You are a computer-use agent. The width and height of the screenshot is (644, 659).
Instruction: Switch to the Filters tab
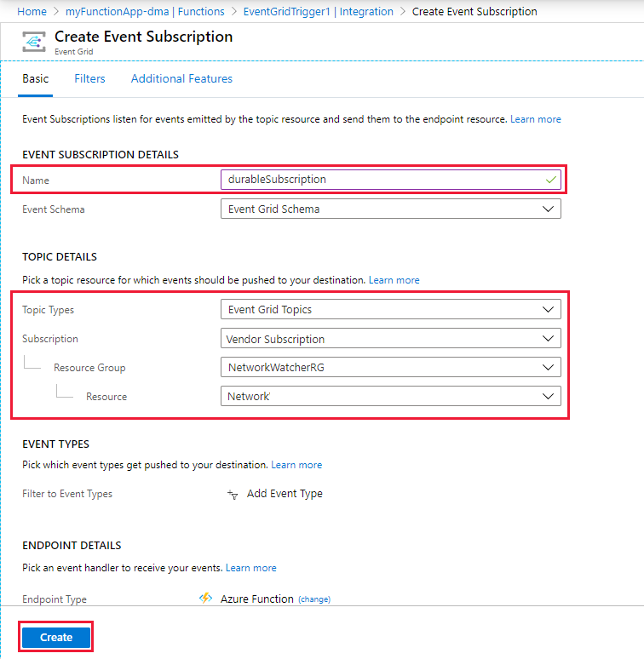pos(89,79)
